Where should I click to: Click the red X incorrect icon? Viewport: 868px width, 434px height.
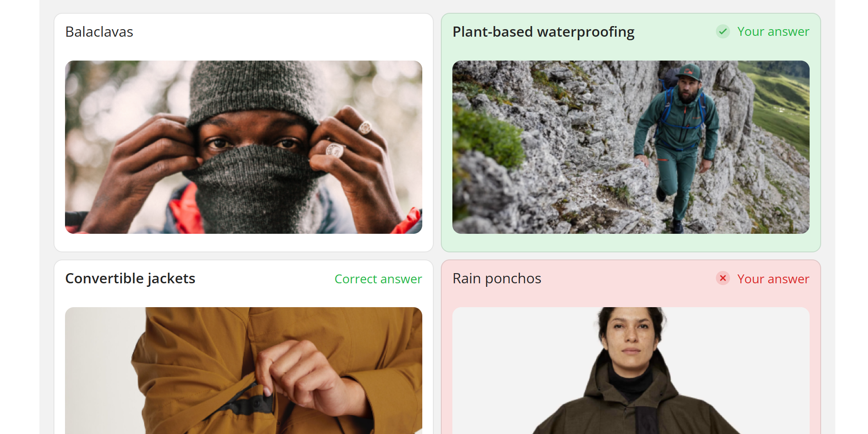click(723, 278)
